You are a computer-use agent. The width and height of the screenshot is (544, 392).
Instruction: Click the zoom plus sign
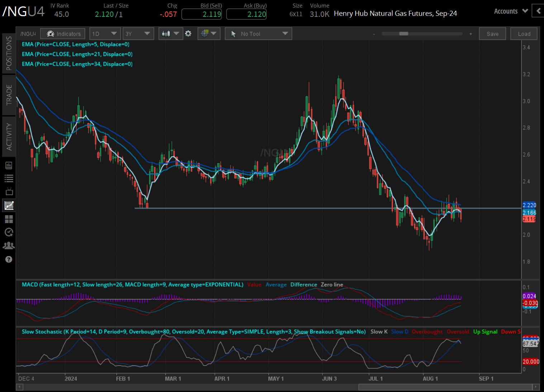point(470,34)
